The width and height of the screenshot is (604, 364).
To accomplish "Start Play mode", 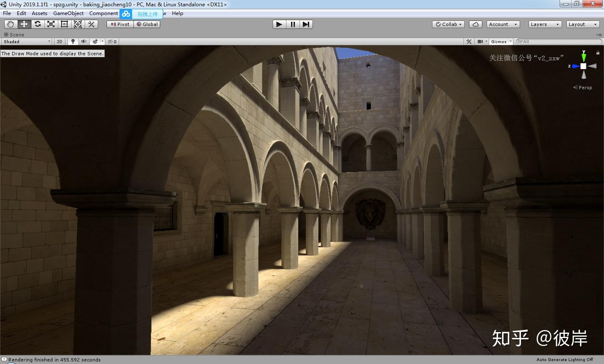I will click(x=279, y=24).
